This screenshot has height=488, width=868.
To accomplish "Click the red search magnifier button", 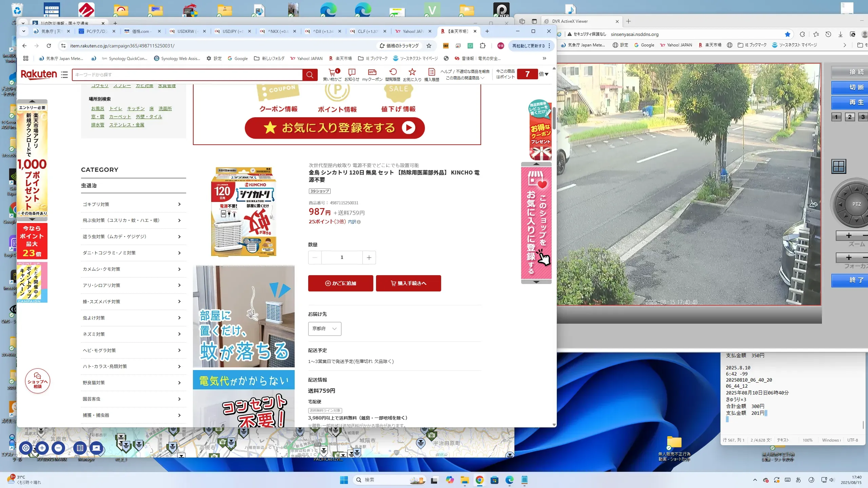I will 310,75.
